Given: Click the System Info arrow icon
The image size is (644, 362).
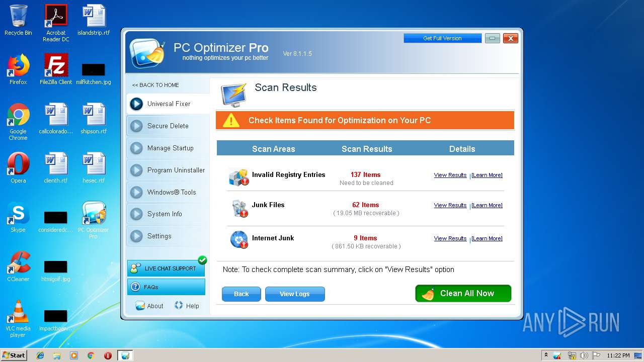Looking at the screenshot, I should [136, 214].
